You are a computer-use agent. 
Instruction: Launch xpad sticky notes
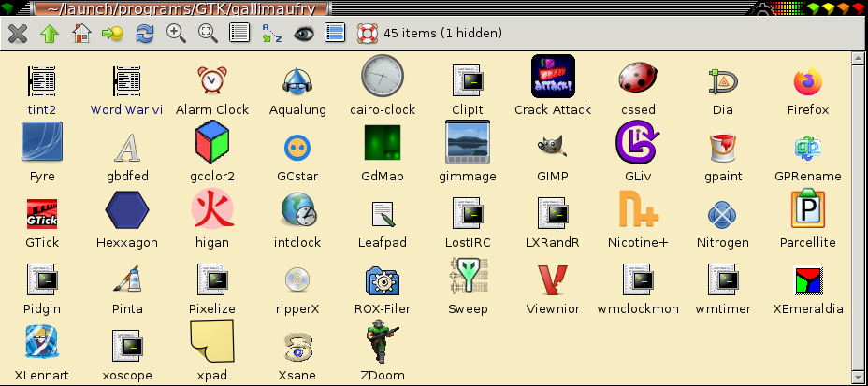[x=212, y=341]
